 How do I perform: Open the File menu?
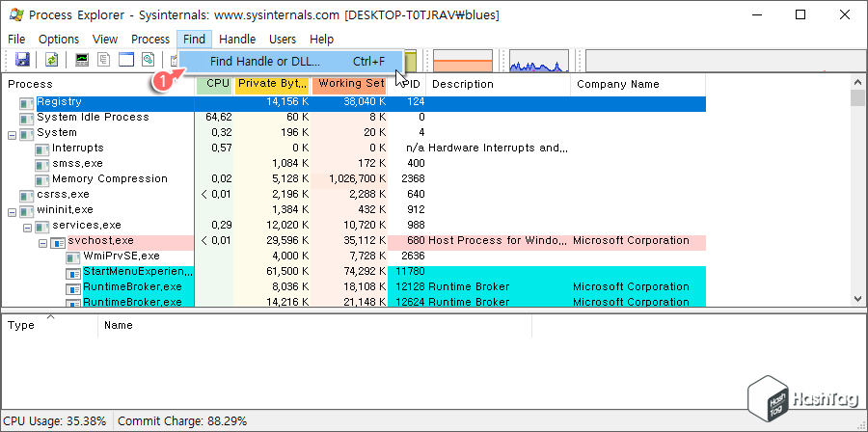16,40
